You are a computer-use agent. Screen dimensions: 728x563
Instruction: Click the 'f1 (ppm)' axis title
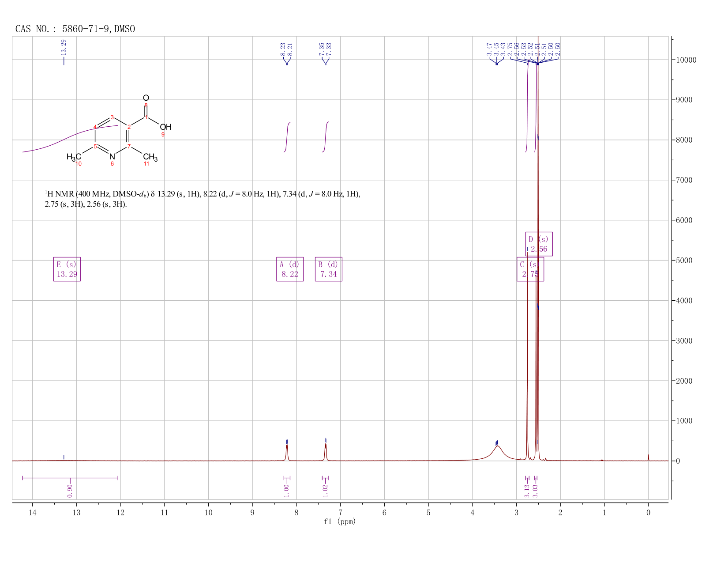coord(340,521)
